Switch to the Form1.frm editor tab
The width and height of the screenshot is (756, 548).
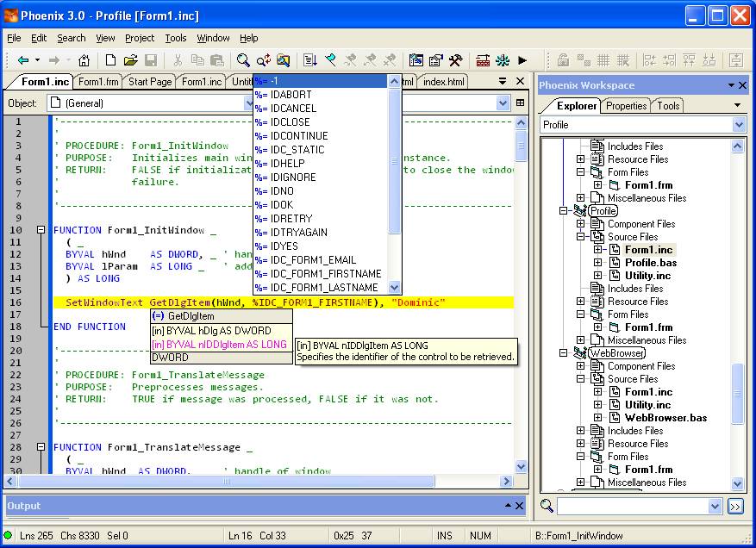pyautogui.click(x=98, y=82)
